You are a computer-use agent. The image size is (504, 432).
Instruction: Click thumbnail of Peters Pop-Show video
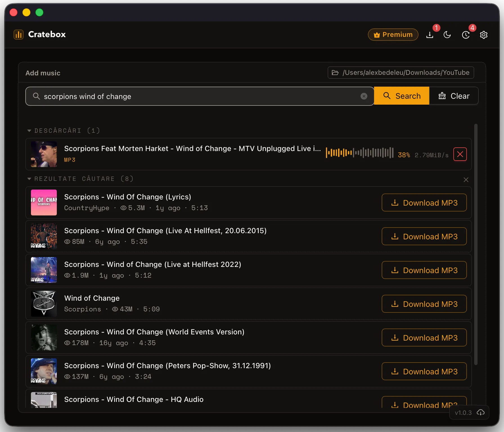pos(44,371)
